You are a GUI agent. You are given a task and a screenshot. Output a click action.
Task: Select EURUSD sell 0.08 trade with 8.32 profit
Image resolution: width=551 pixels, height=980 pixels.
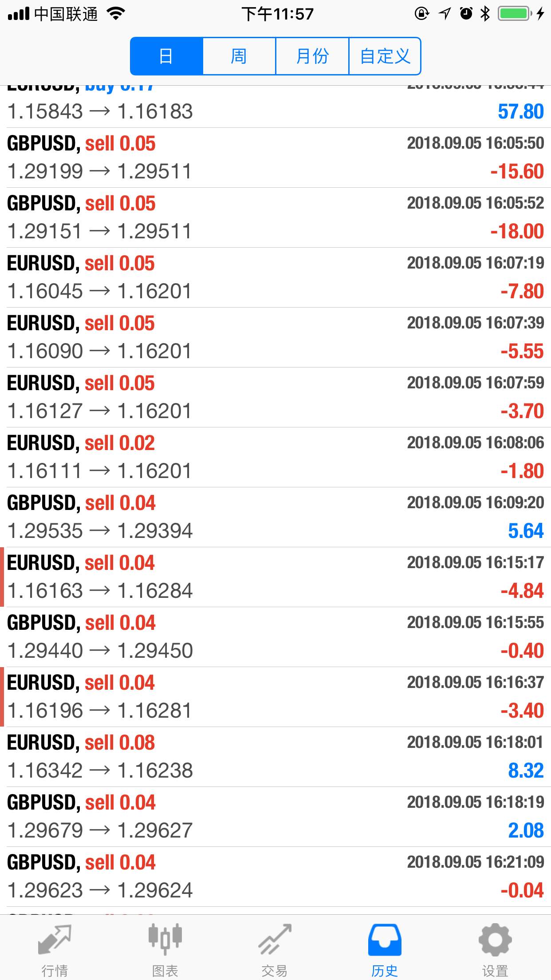[x=275, y=757]
